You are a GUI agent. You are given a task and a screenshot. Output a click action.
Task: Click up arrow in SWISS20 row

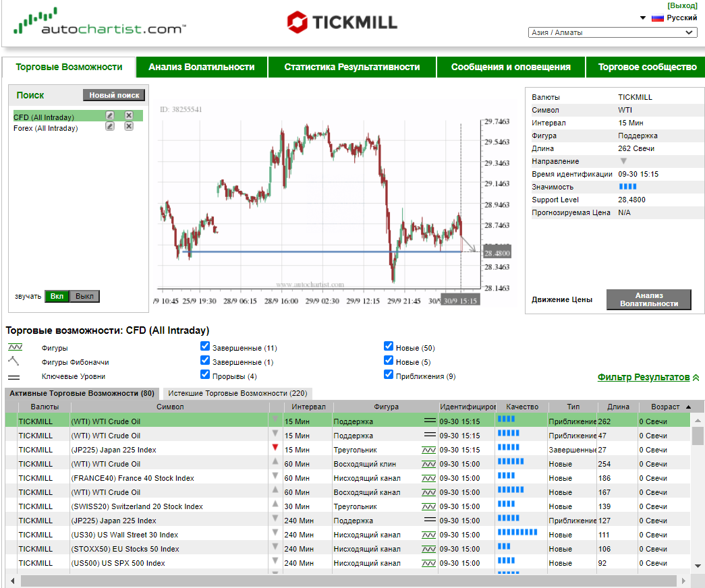point(275,504)
